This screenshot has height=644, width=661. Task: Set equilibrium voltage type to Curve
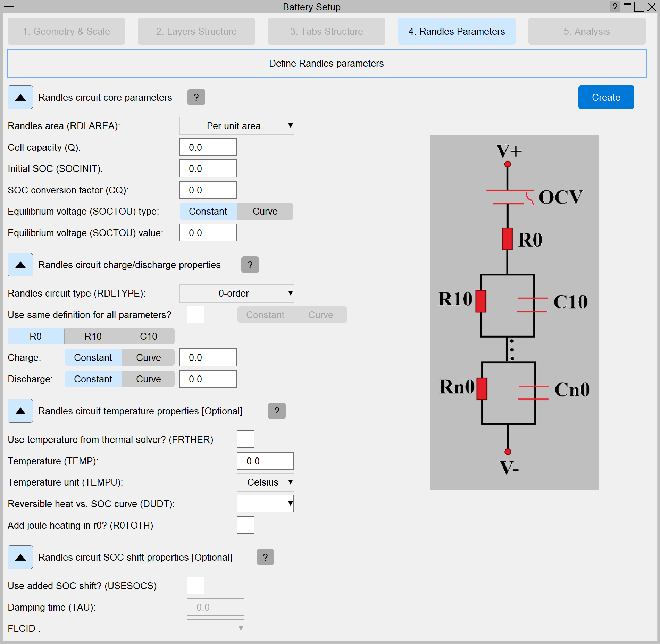[x=265, y=211]
